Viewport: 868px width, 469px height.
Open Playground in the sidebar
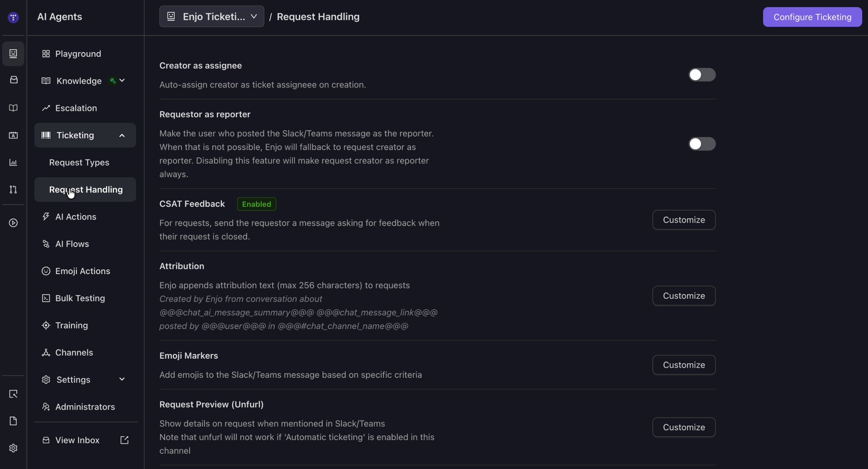85,54
